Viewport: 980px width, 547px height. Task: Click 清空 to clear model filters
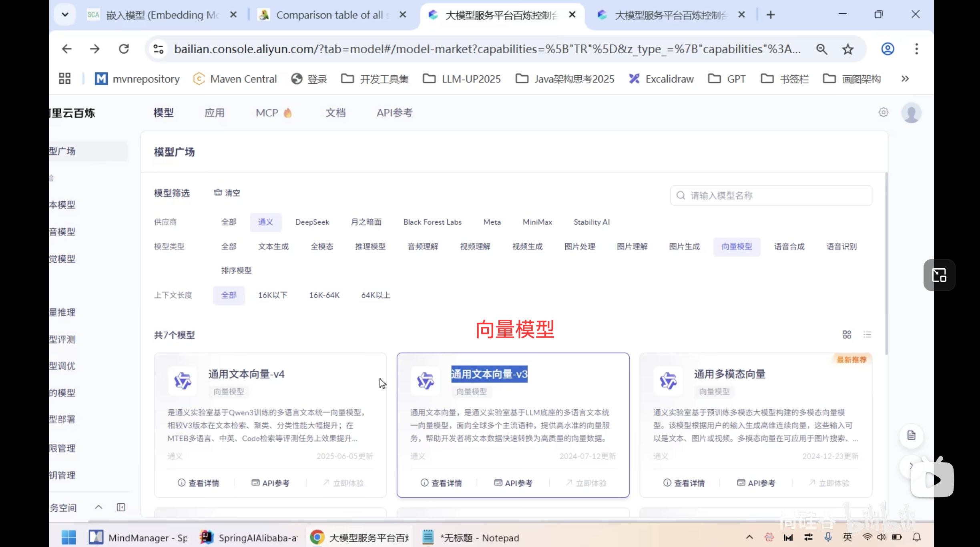click(227, 193)
